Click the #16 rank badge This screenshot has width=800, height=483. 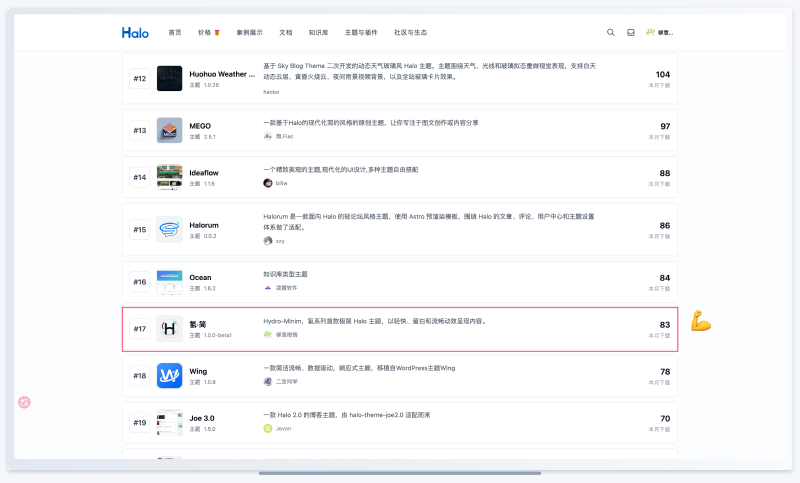click(140, 282)
